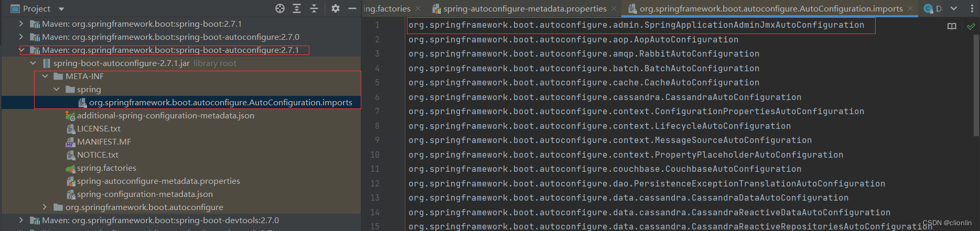980x231 pixels.
Task: Collapse spring-boot-autoconfigure-2.7.1.jar node
Action: pos(33,63)
